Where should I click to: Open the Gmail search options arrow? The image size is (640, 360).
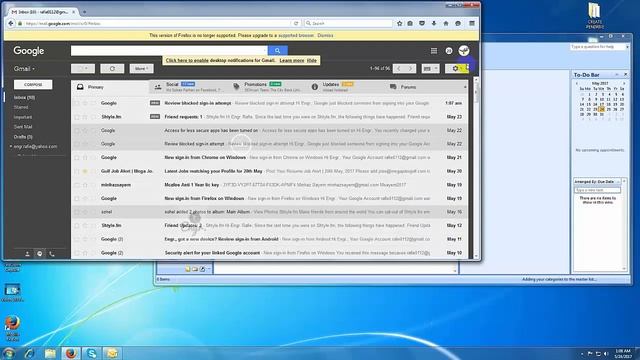pos(264,51)
